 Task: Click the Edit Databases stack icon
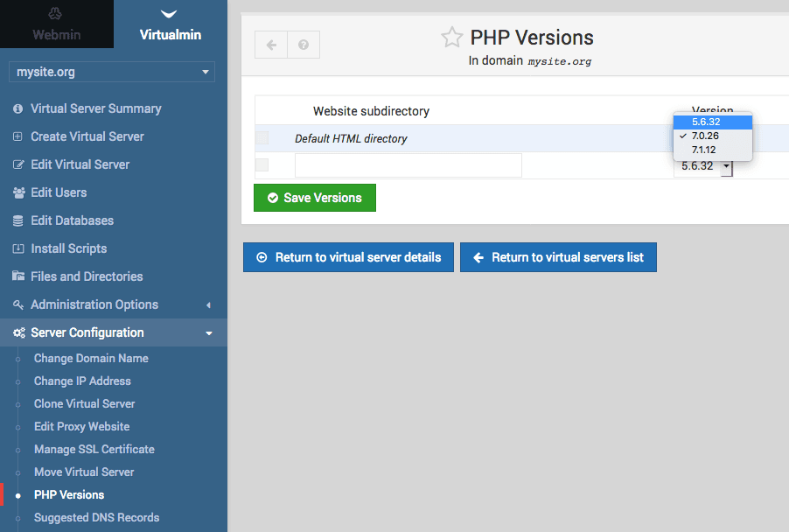click(x=17, y=220)
